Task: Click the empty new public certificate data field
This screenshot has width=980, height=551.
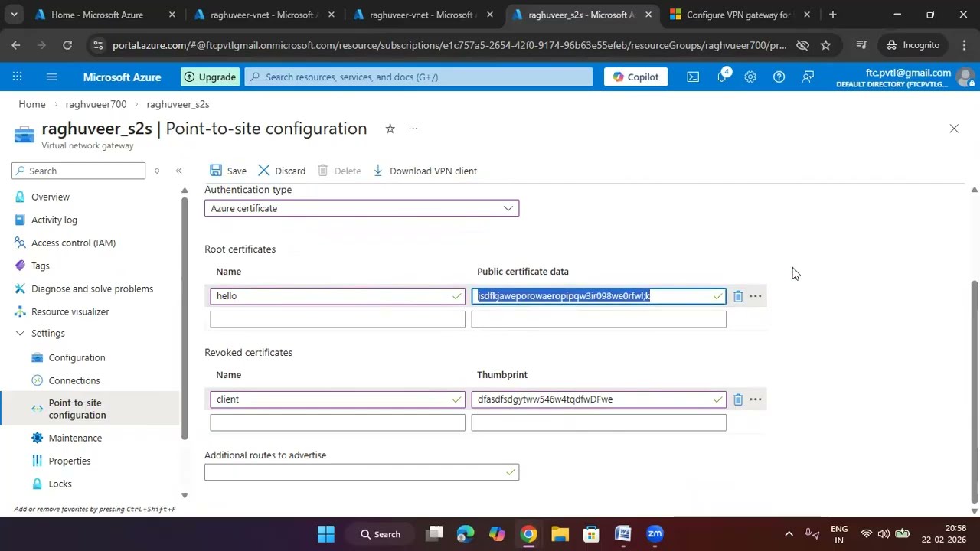Action: tap(599, 319)
